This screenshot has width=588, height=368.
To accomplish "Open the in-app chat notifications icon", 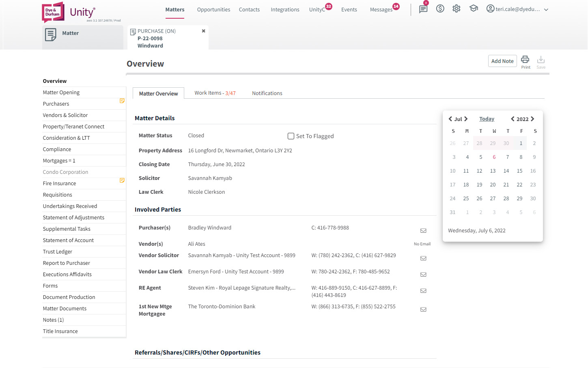I will pyautogui.click(x=423, y=9).
